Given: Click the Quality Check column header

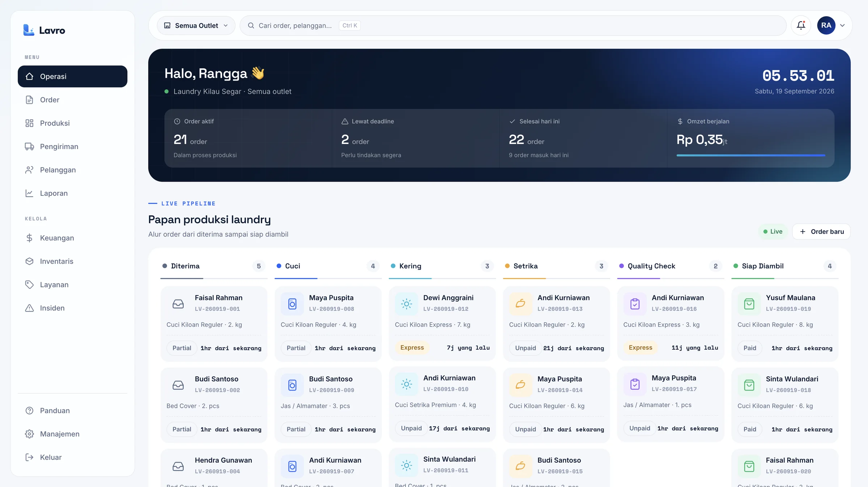Looking at the screenshot, I should pos(671,266).
